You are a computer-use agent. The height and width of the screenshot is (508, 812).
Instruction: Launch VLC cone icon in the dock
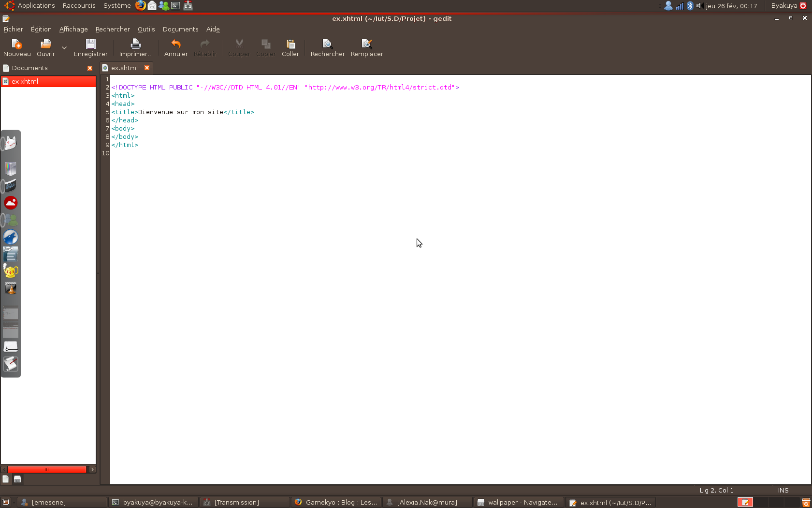[x=11, y=289]
